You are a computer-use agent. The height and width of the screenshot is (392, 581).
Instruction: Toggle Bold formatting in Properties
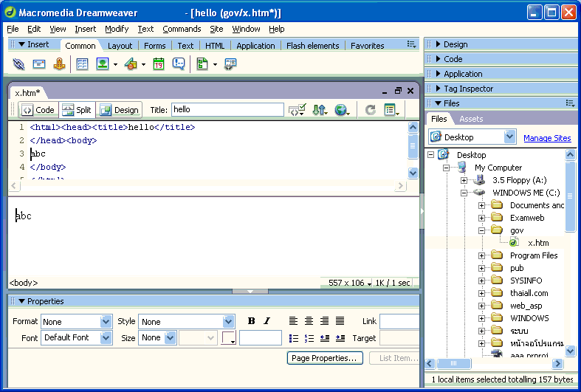click(251, 321)
